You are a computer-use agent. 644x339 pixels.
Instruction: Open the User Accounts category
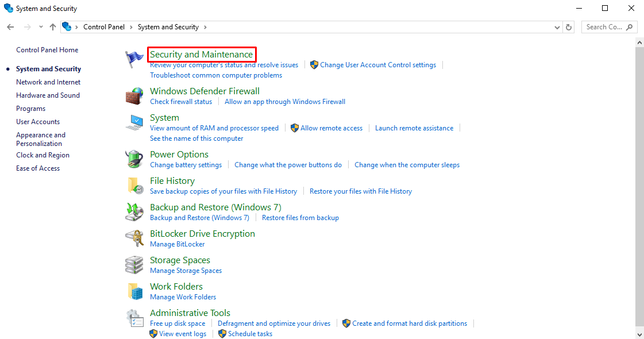tap(38, 122)
